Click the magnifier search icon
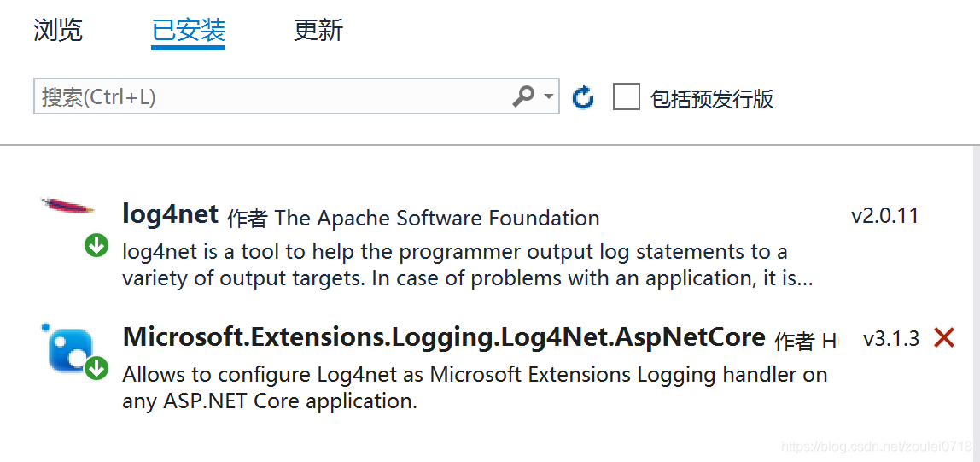 pyautogui.click(x=523, y=96)
